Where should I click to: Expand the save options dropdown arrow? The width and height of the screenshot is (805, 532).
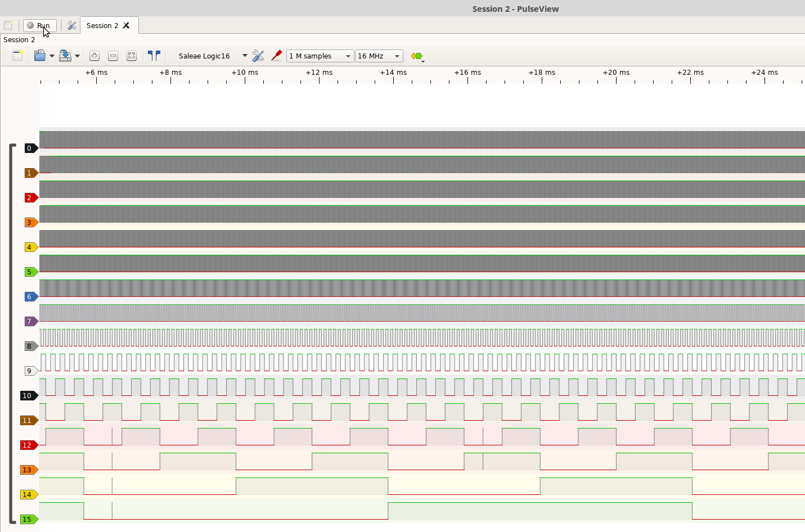(77, 56)
